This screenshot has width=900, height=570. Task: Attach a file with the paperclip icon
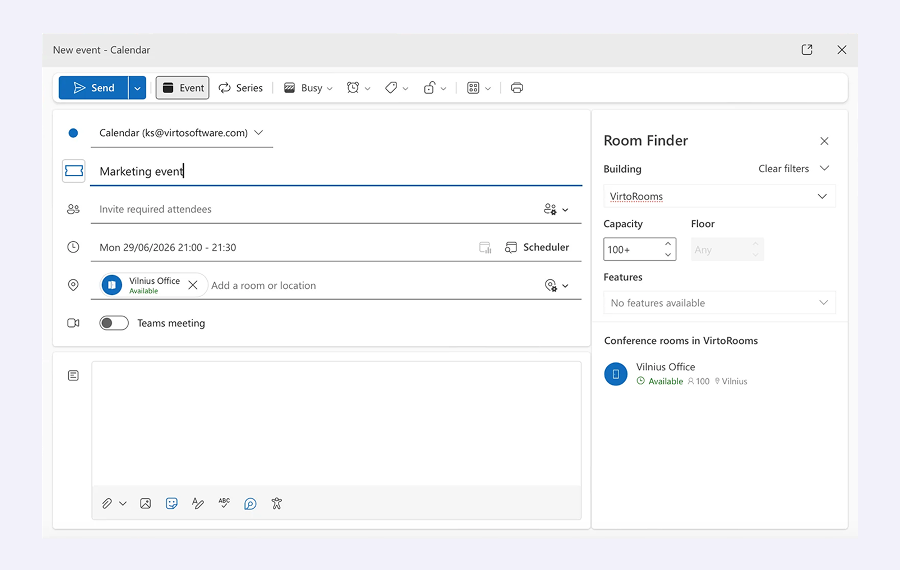[107, 503]
